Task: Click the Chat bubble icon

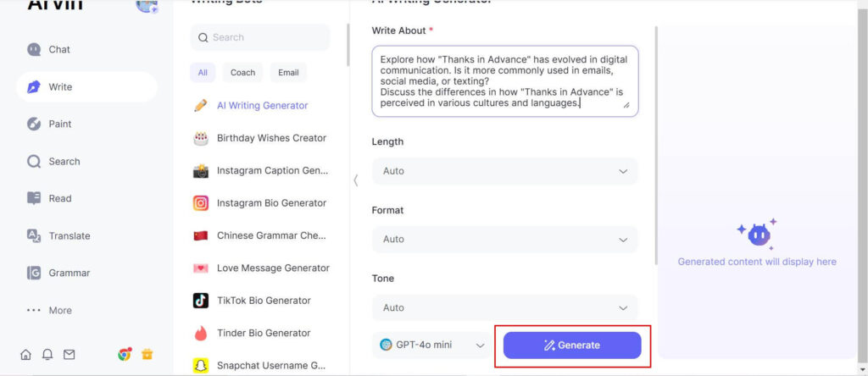Action: (34, 49)
